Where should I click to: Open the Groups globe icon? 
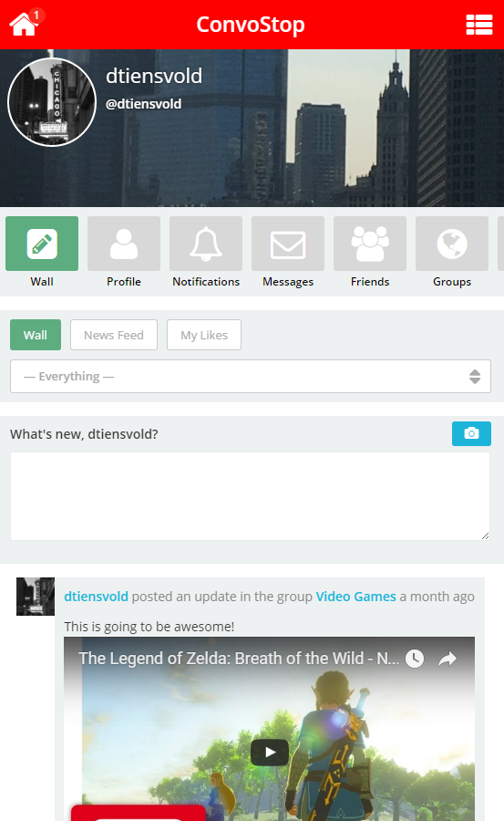(452, 244)
